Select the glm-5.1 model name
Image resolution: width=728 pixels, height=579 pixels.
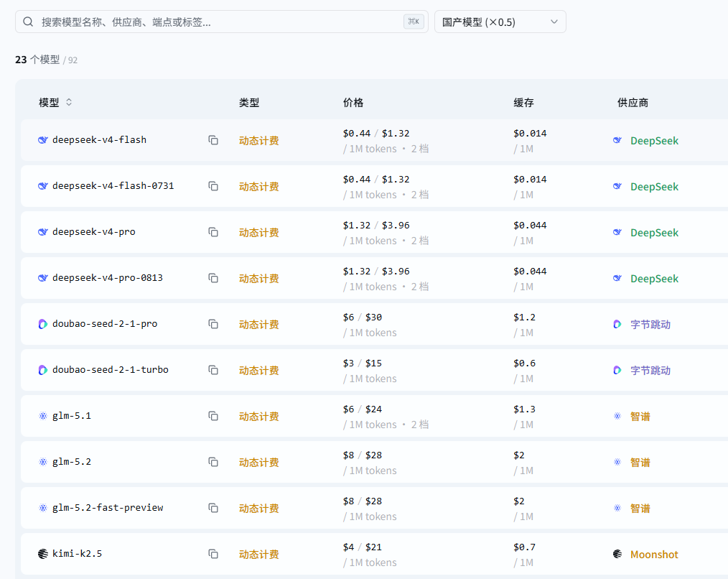tap(72, 416)
